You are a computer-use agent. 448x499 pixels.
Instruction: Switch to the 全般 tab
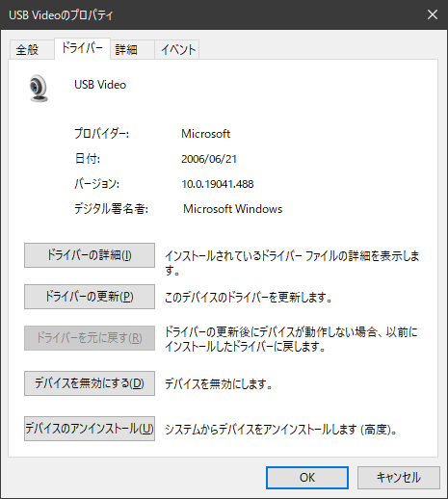pos(31,50)
